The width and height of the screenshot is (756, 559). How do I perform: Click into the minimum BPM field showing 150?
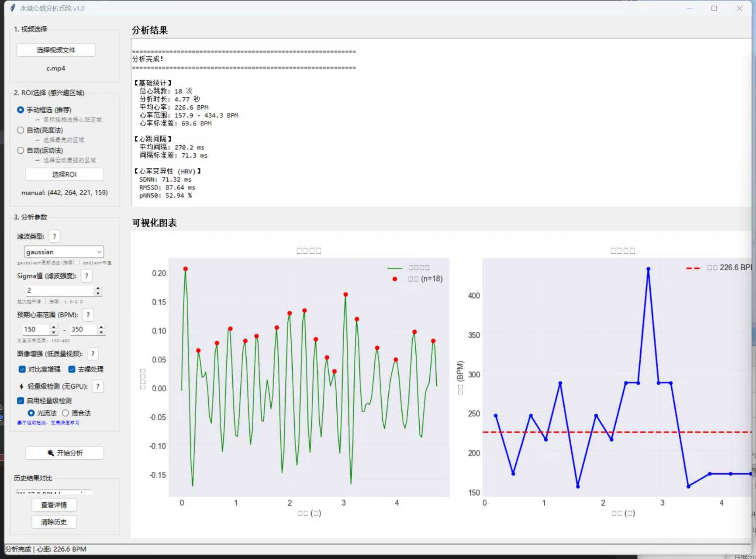[36, 329]
